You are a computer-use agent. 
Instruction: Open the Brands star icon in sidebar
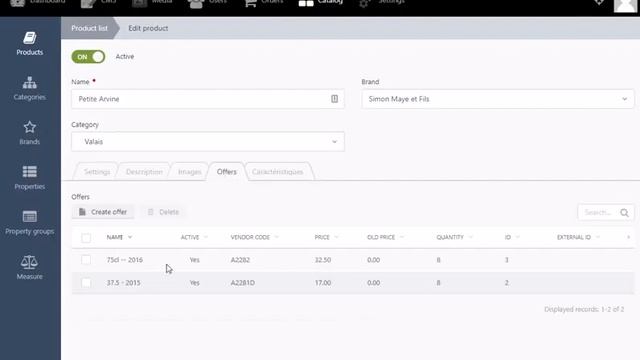click(29, 127)
